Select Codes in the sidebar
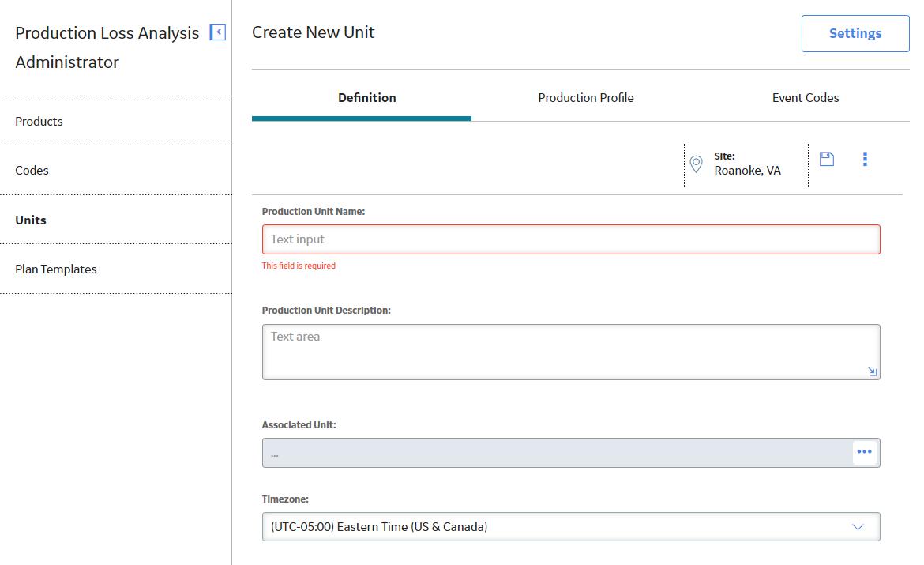 116,170
